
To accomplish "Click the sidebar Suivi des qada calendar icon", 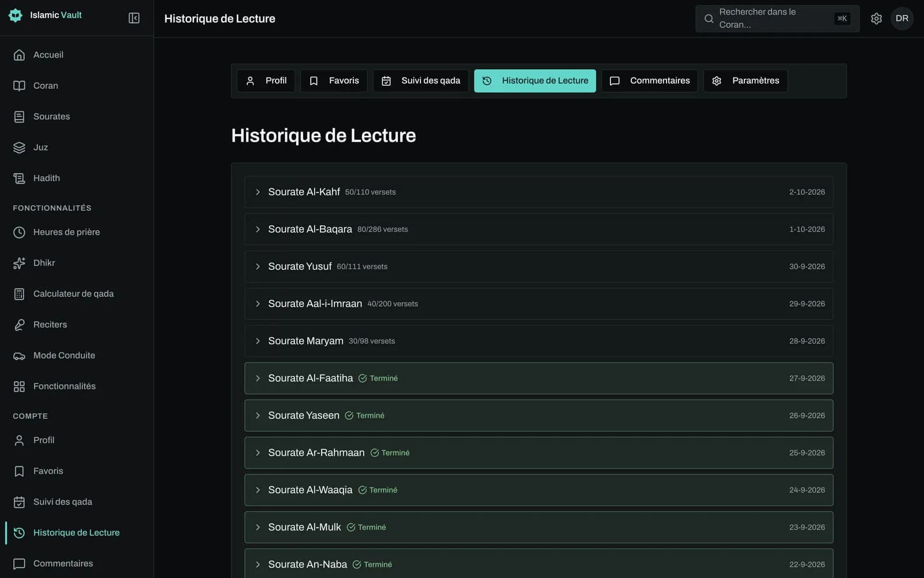I will point(19,502).
